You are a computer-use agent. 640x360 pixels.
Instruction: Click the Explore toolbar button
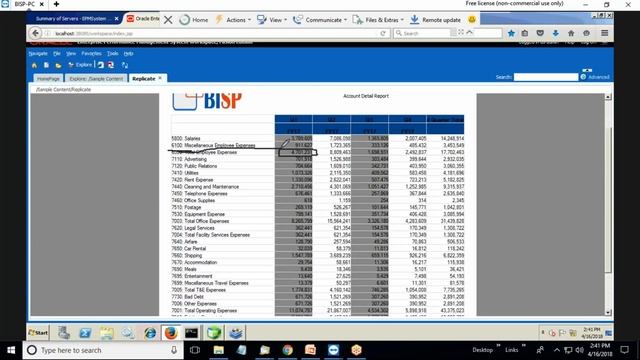80,65
